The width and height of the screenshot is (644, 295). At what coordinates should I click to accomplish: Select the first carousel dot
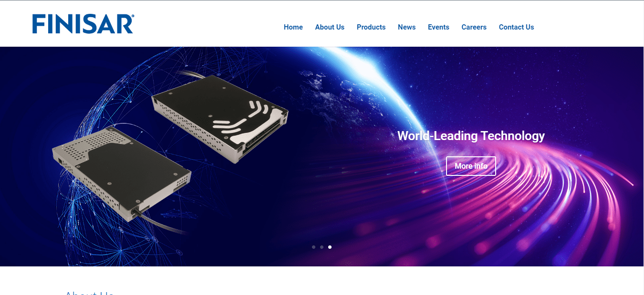(313, 247)
